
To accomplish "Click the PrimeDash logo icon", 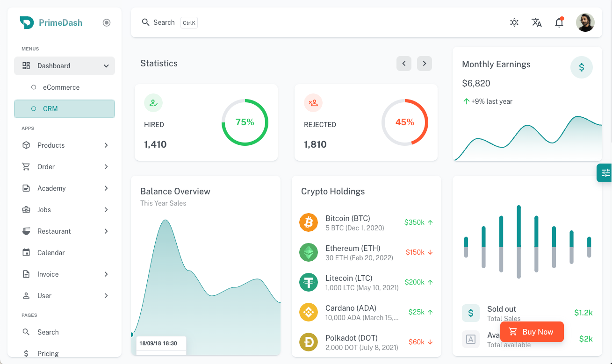I will click(27, 22).
